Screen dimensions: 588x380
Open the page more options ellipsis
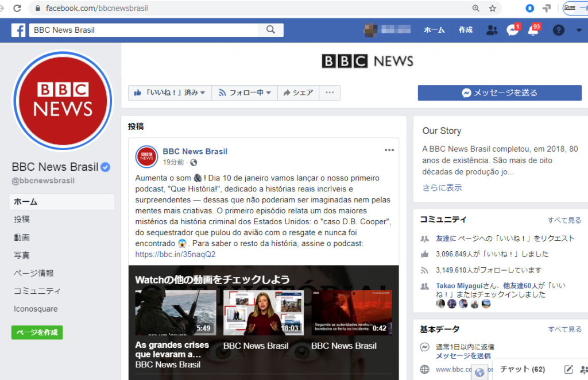pos(330,93)
